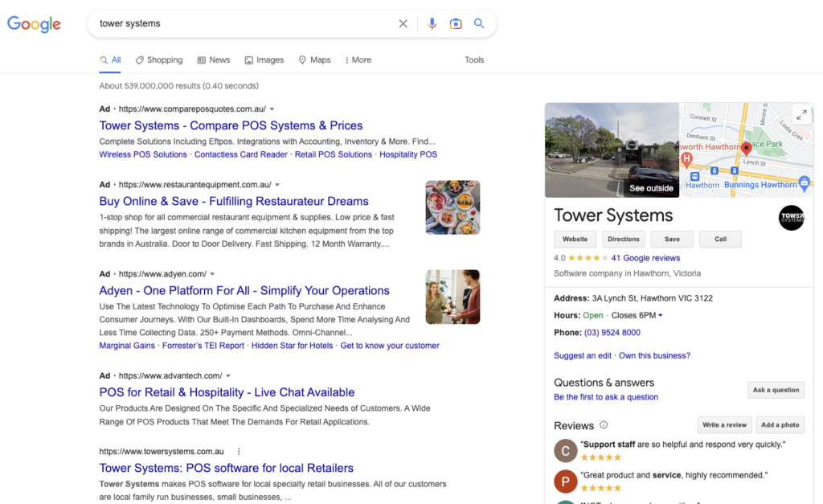Click the Ask a question button

[776, 390]
